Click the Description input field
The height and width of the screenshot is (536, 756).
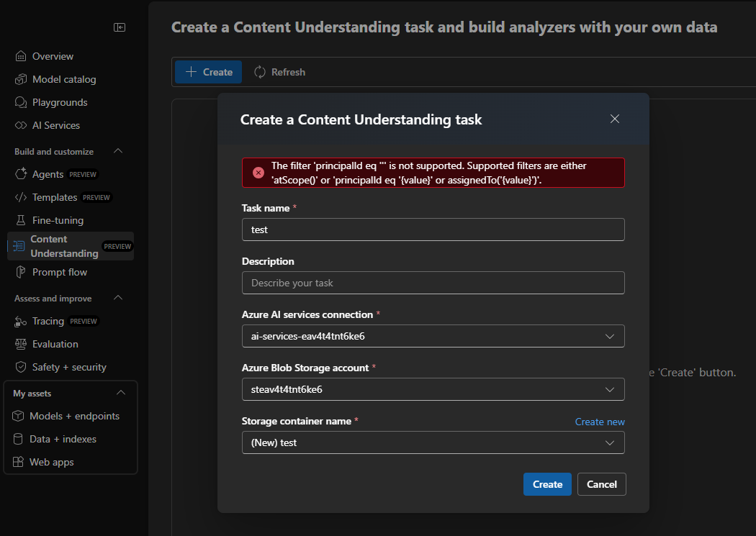pos(433,283)
